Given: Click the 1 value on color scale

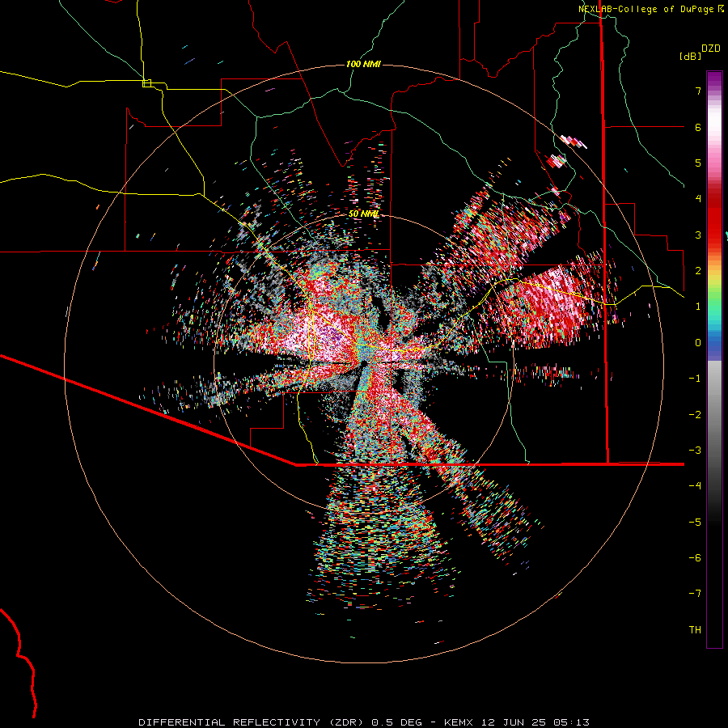Looking at the screenshot, I should [x=698, y=307].
